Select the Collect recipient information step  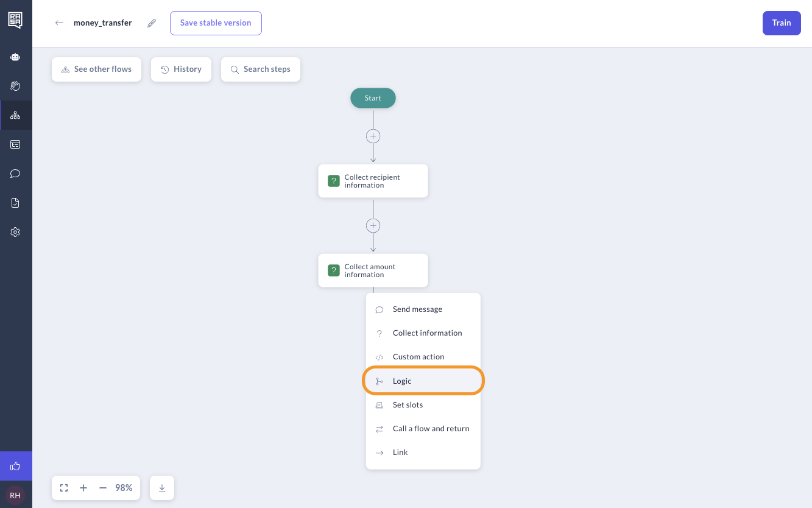tap(373, 181)
